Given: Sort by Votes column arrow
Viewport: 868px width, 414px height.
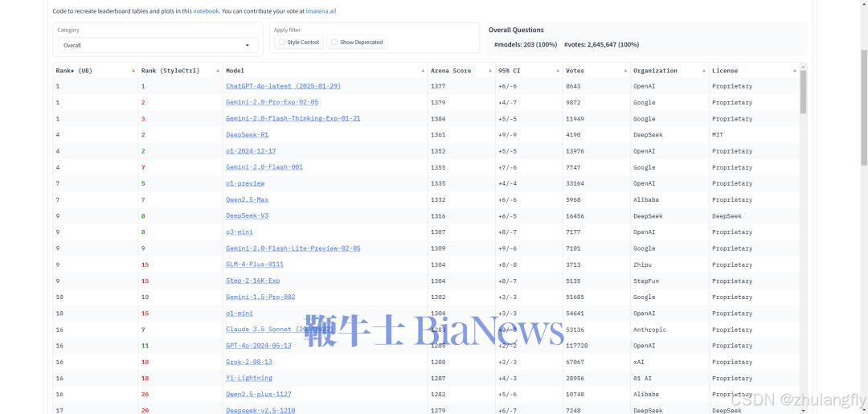Looking at the screenshot, I should (625, 71).
